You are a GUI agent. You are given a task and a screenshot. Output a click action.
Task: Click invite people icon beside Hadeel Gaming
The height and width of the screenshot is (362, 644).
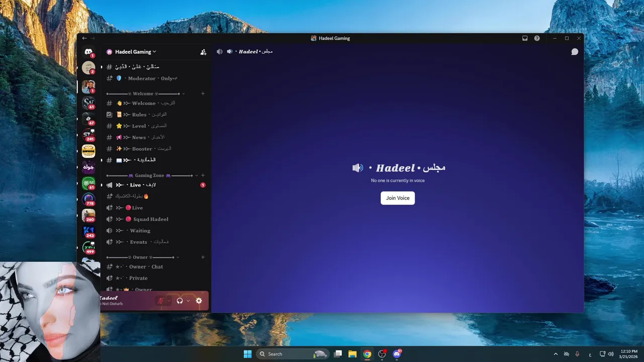203,52
